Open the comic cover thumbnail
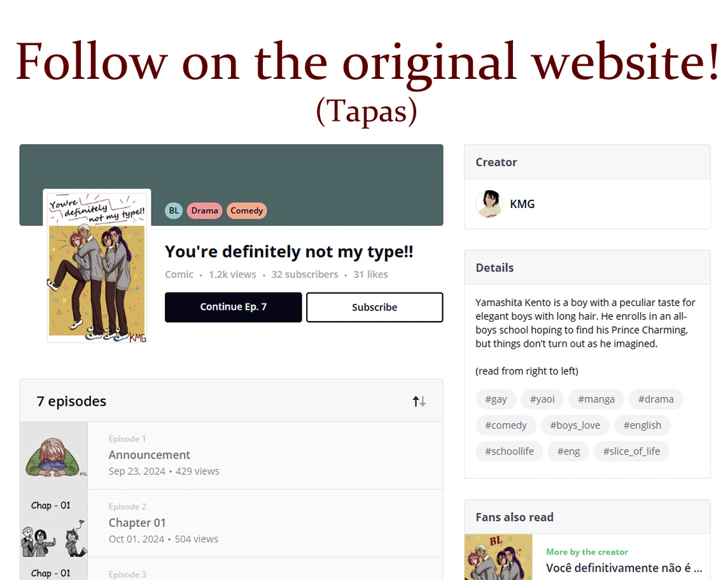Image resolution: width=728 pixels, height=580 pixels. point(97,266)
